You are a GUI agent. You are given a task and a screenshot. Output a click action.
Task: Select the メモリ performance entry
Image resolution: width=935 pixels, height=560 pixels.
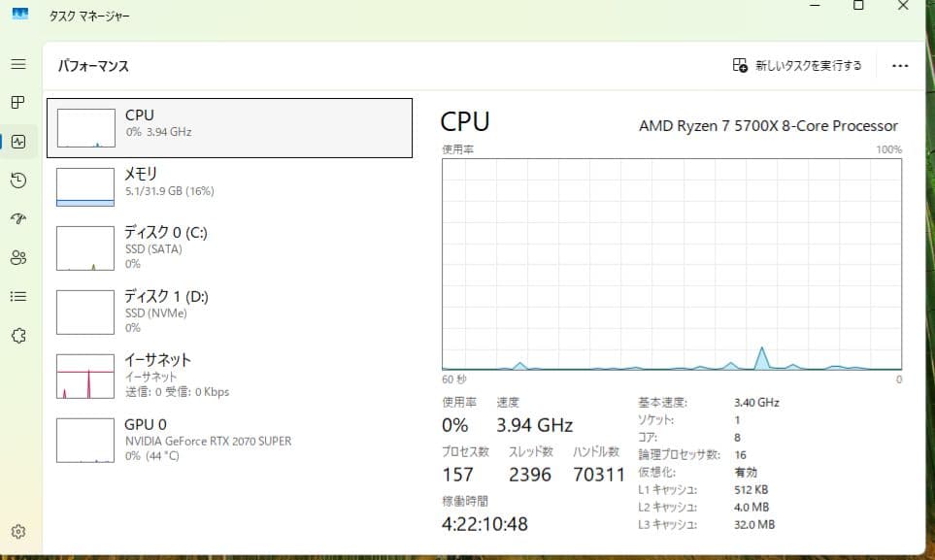230,184
